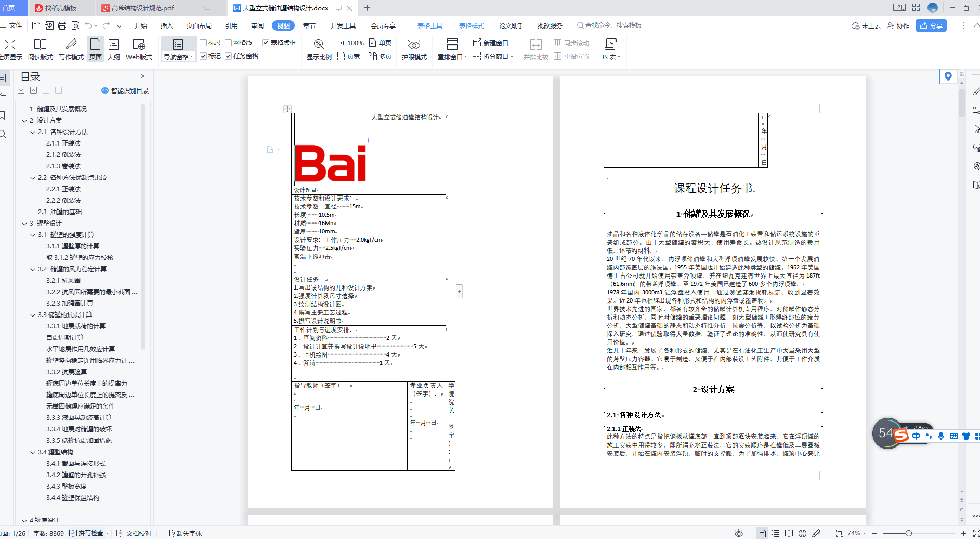
Task: Click the Print icon in quick access toolbar
Action: tap(62, 25)
